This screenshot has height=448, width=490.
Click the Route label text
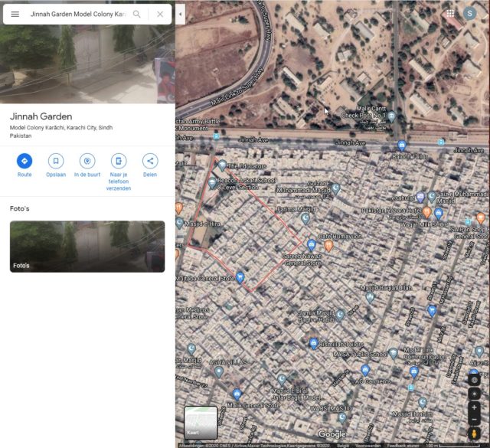24,175
